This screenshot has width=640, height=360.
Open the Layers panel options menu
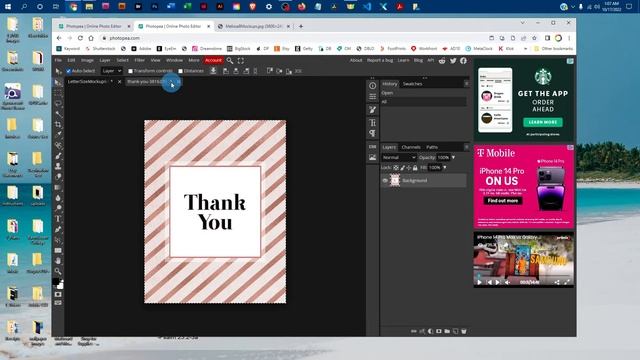pos(466,147)
